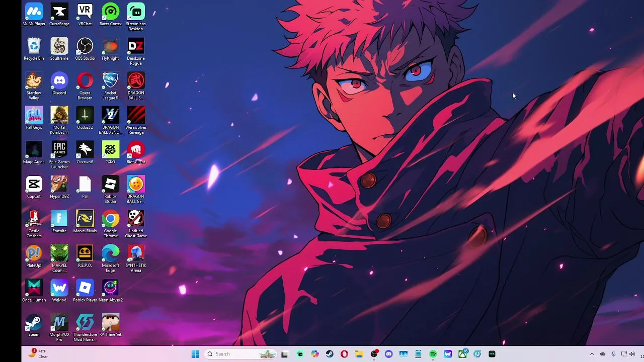Select the Outlast 2 icon
644x362 pixels.
(x=85, y=118)
